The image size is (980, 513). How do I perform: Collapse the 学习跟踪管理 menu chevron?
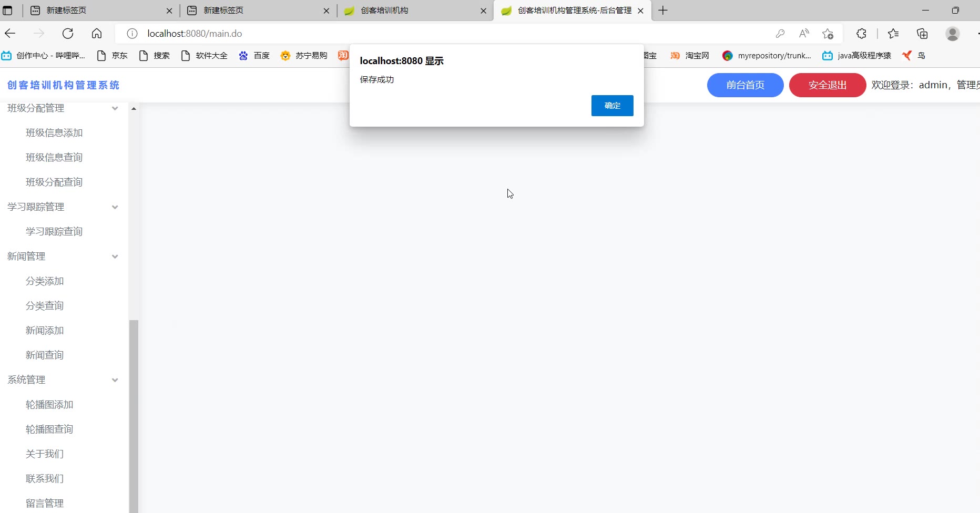pyautogui.click(x=115, y=207)
